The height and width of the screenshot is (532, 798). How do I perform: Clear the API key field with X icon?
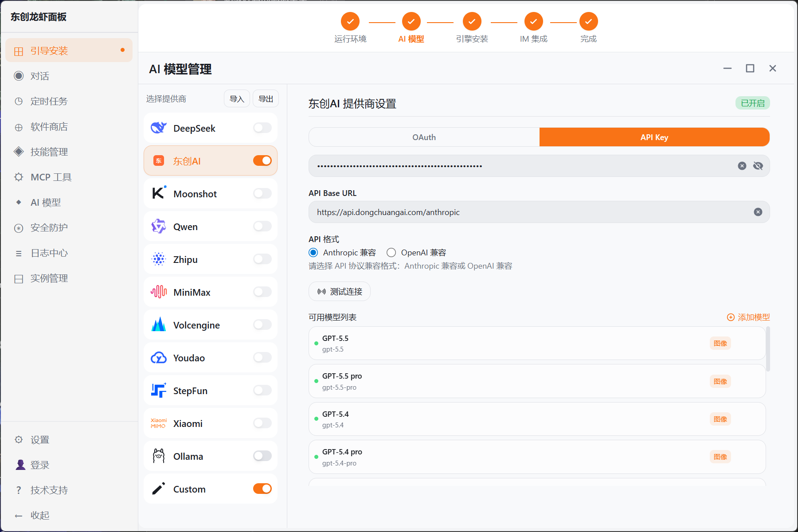742,166
